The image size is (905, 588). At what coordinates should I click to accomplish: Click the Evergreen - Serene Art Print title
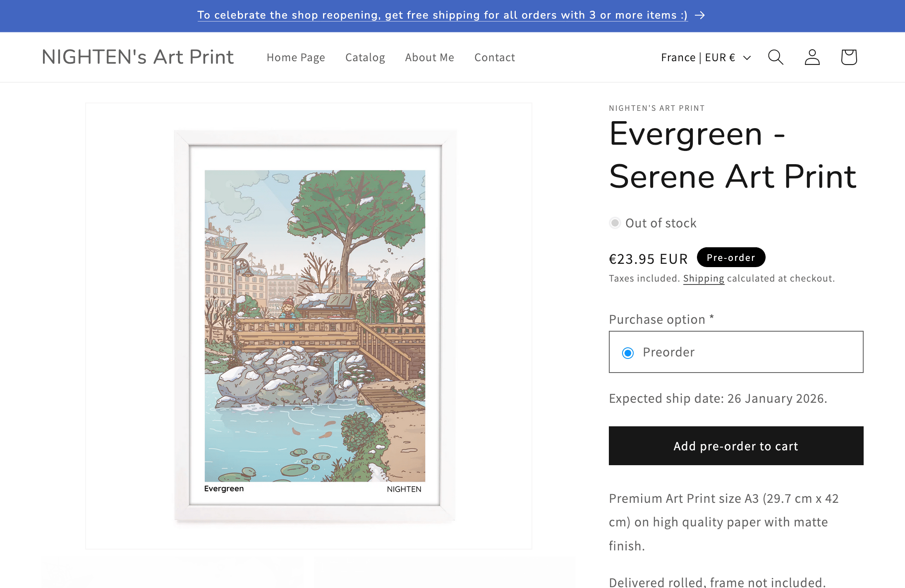coord(732,155)
